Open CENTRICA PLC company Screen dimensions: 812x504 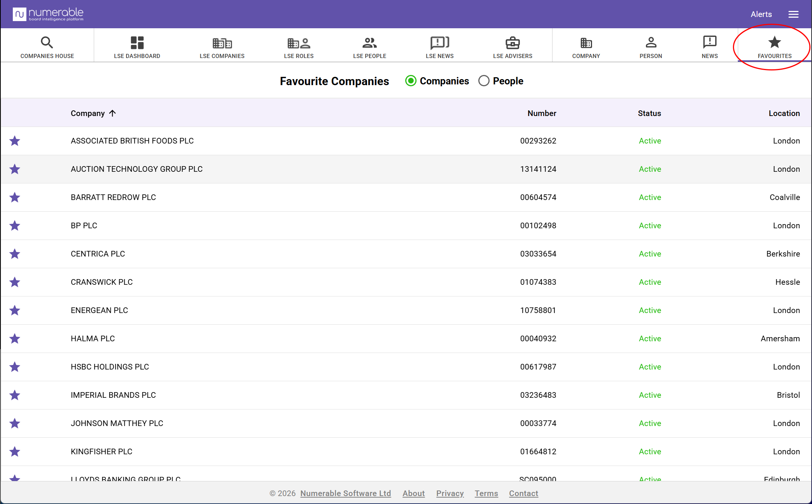click(x=98, y=254)
